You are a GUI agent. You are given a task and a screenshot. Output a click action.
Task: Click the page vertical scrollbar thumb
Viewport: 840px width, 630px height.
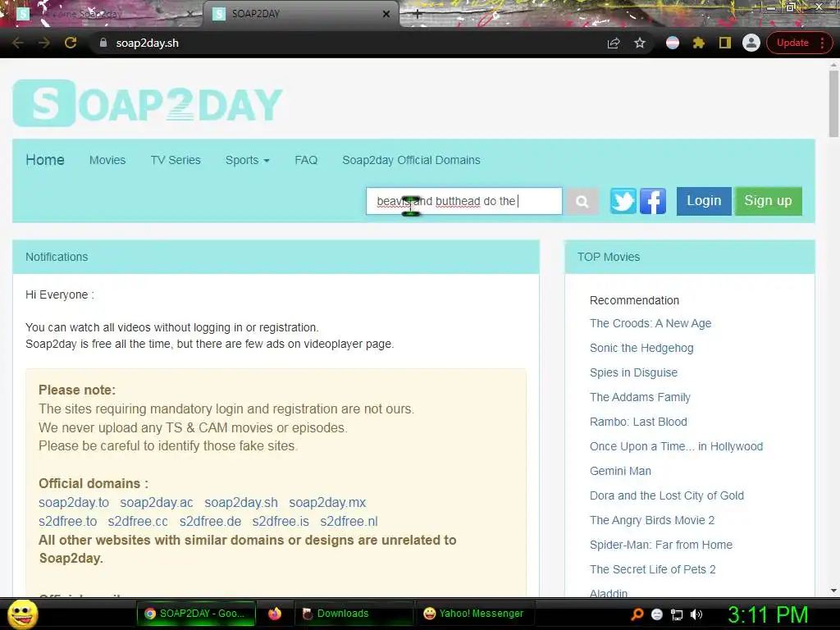833,103
